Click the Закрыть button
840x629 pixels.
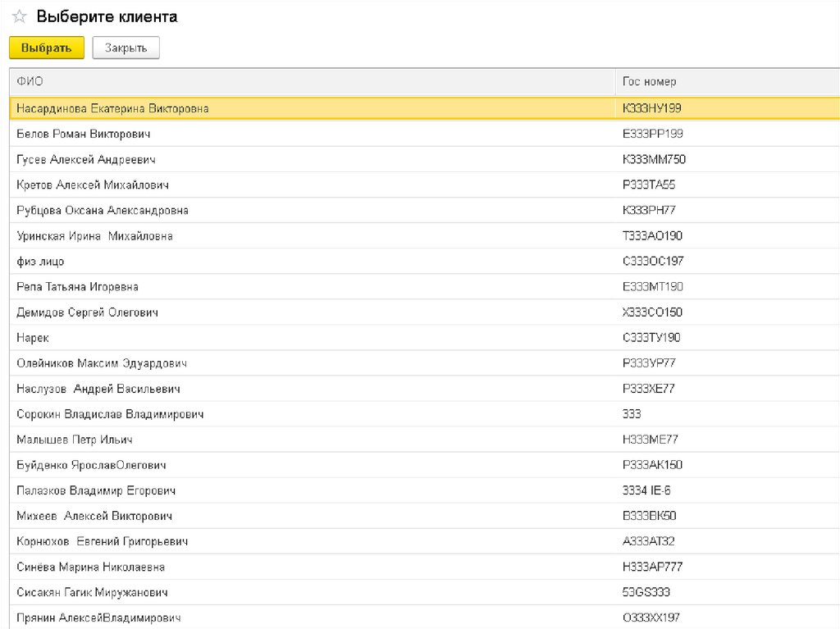pyautogui.click(x=126, y=48)
